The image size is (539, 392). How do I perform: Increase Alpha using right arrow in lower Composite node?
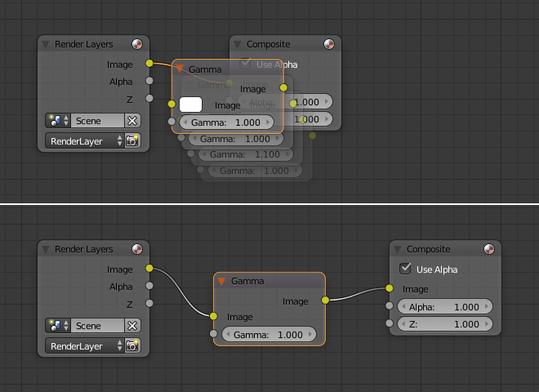(487, 306)
